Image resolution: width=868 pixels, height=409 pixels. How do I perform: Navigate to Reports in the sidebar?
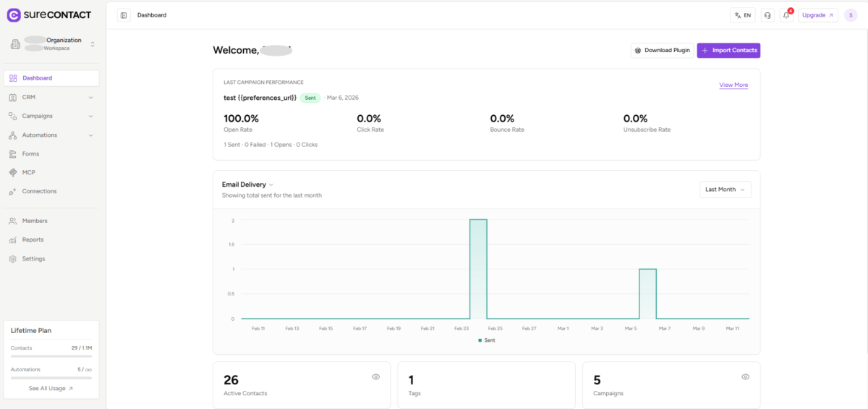(33, 240)
